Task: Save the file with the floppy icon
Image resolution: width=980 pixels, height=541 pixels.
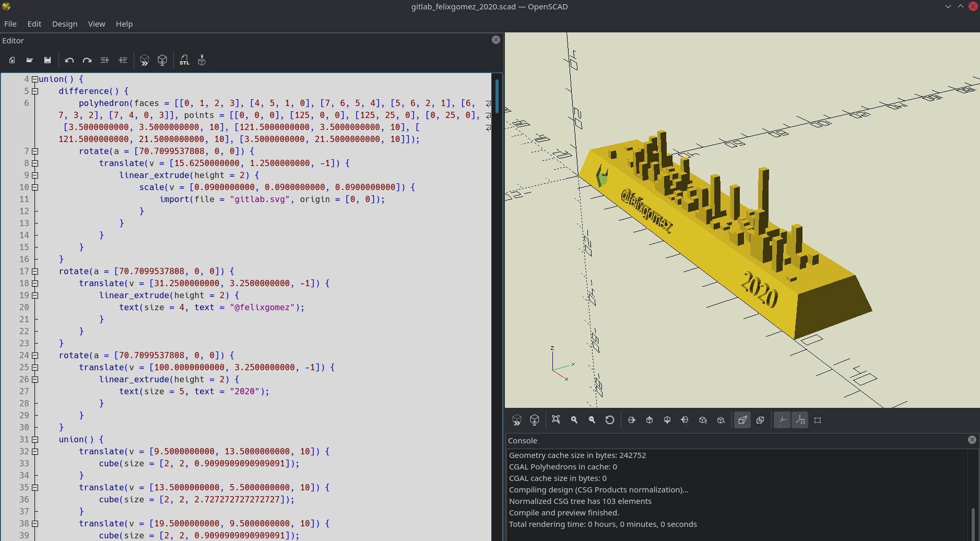Action: tap(48, 60)
